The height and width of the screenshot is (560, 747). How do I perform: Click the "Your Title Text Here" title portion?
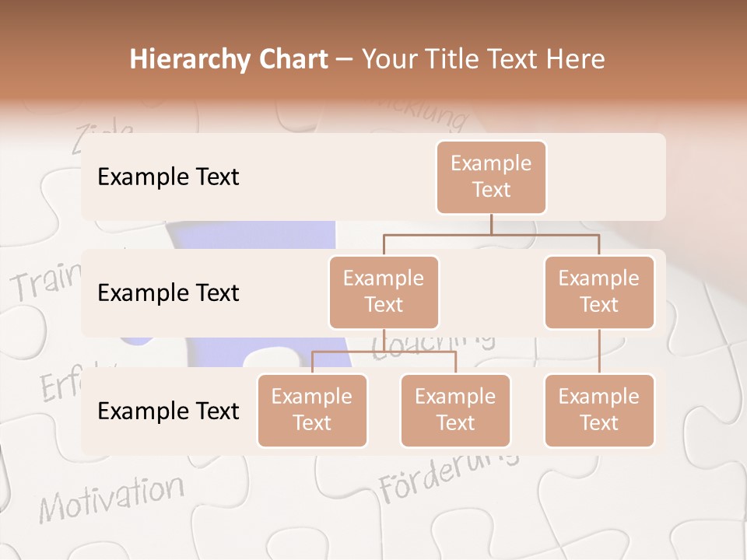[x=483, y=59]
